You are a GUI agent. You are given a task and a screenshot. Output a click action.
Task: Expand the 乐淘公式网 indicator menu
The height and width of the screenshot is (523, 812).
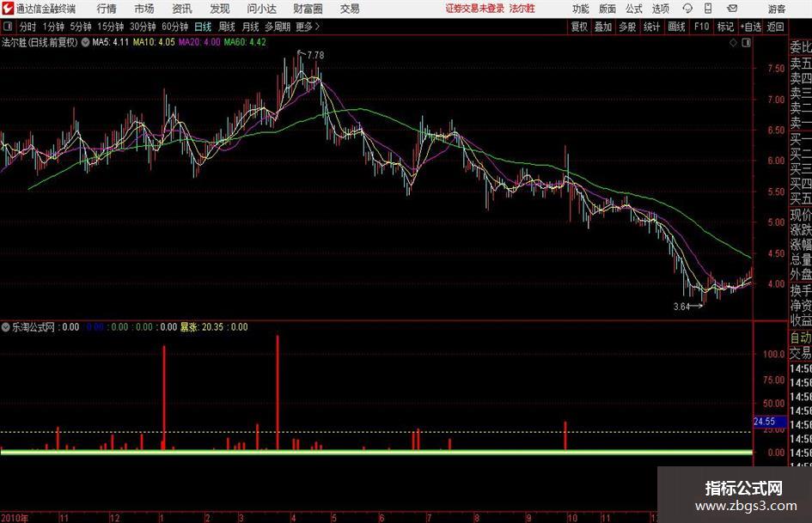pos(6,327)
